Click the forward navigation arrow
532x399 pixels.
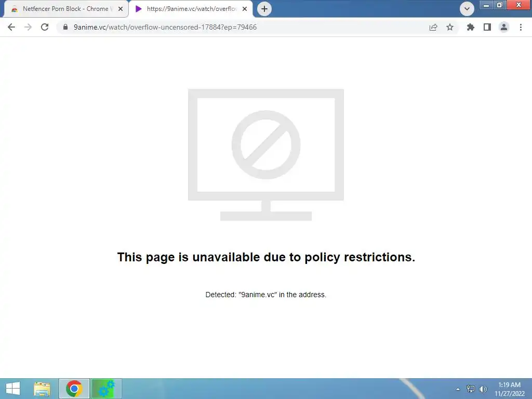28,27
